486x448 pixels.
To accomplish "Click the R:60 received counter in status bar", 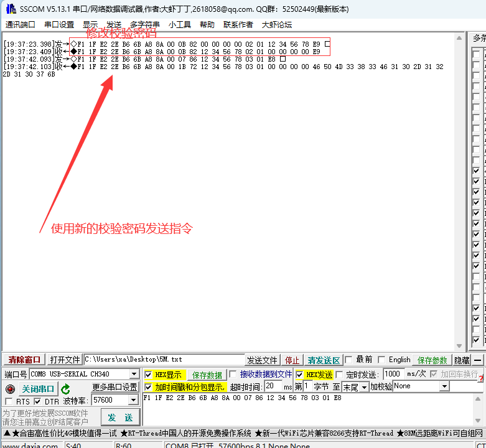I will pyautogui.click(x=123, y=446).
